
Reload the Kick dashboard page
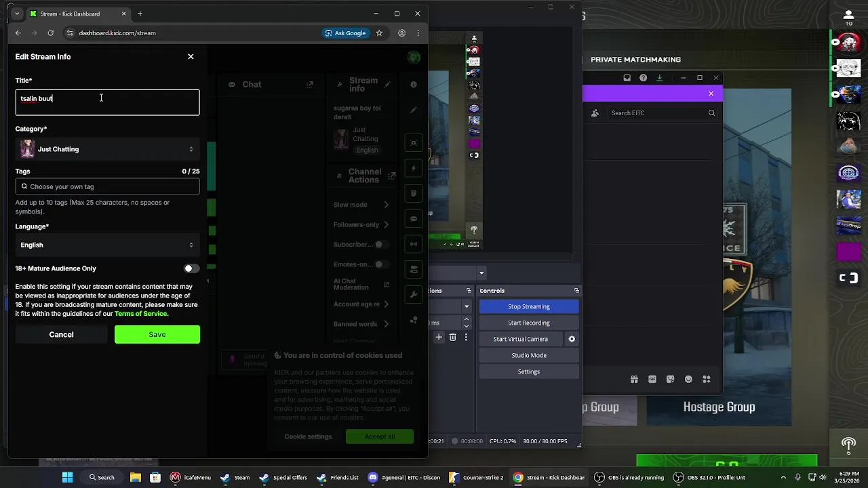(50, 33)
